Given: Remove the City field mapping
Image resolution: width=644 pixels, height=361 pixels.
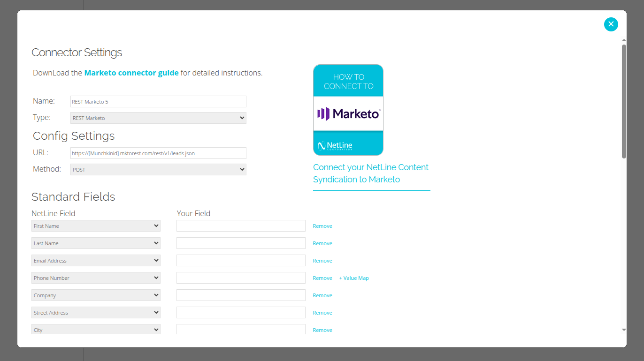Looking at the screenshot, I should (322, 330).
